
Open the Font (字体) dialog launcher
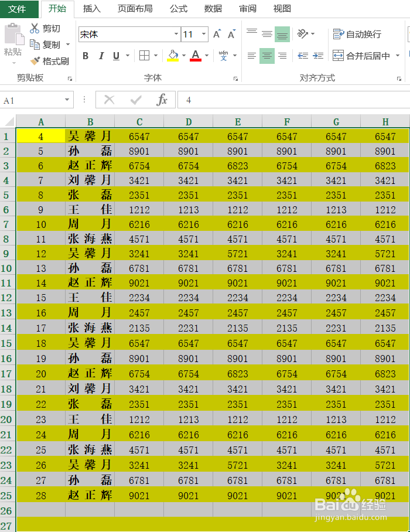pyautogui.click(x=235, y=79)
